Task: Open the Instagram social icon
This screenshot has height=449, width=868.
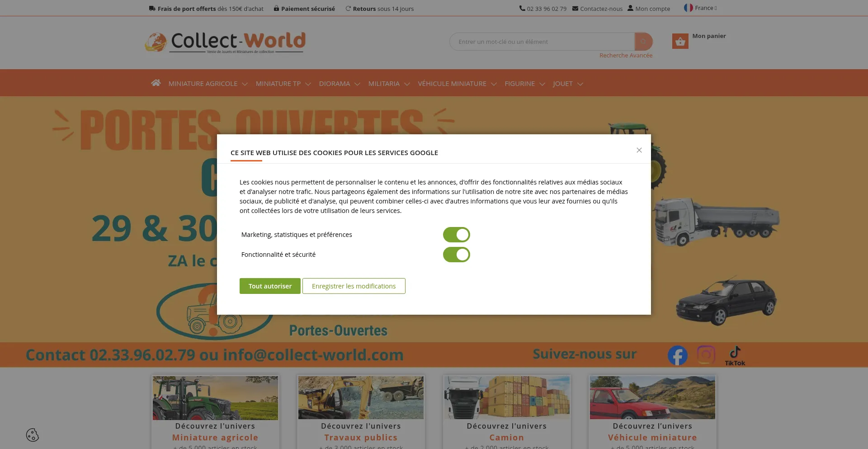Action: coord(706,355)
